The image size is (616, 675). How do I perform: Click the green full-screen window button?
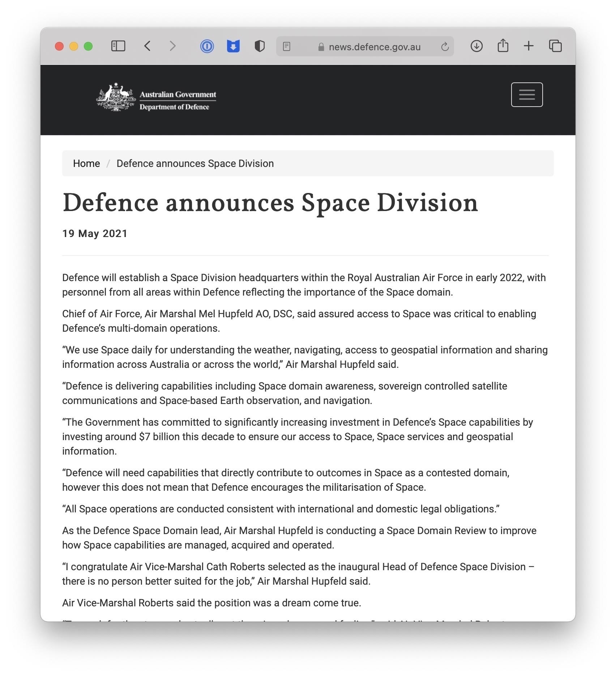(88, 46)
